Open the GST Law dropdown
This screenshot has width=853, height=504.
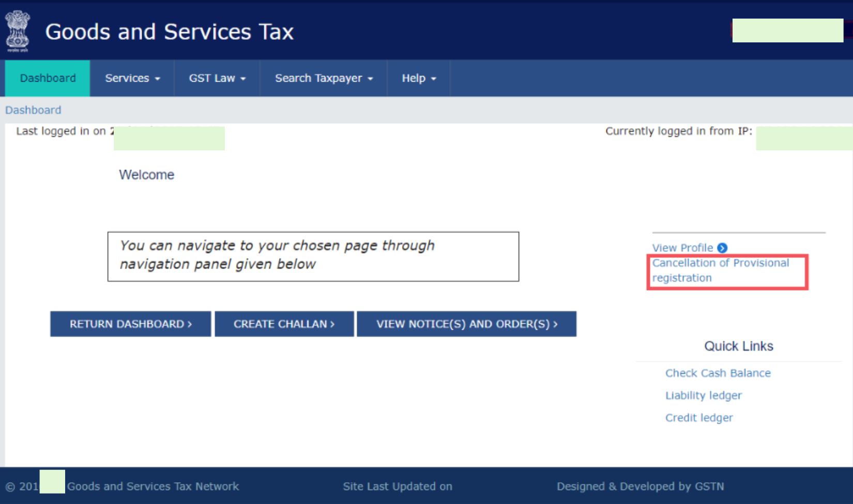pyautogui.click(x=217, y=78)
